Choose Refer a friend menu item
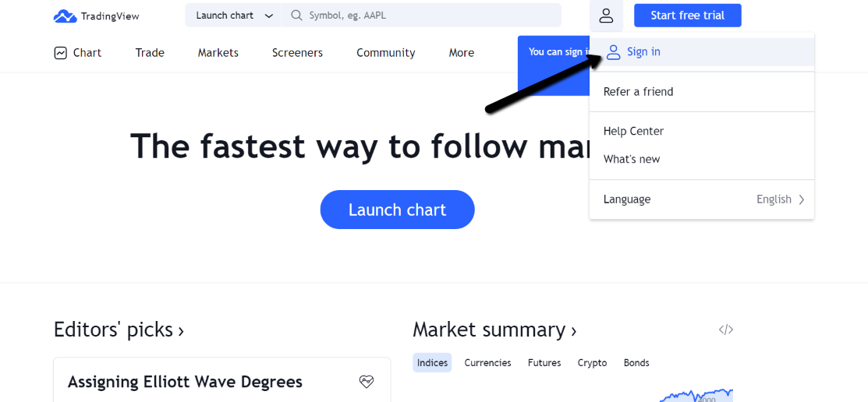Screen dimensions: 868x402 point(638,92)
